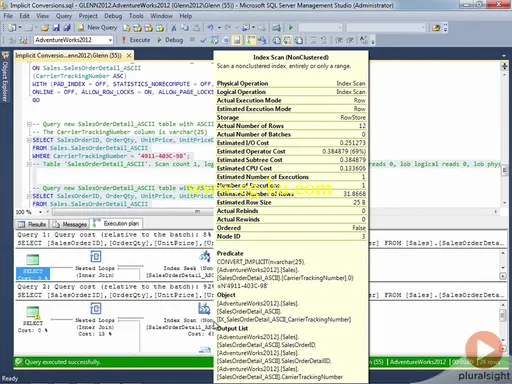The height and width of the screenshot is (384, 512).
Task: Collapse the '-- Table SalesOrderDetail_ASCII' comment outline
Action: coord(29,164)
